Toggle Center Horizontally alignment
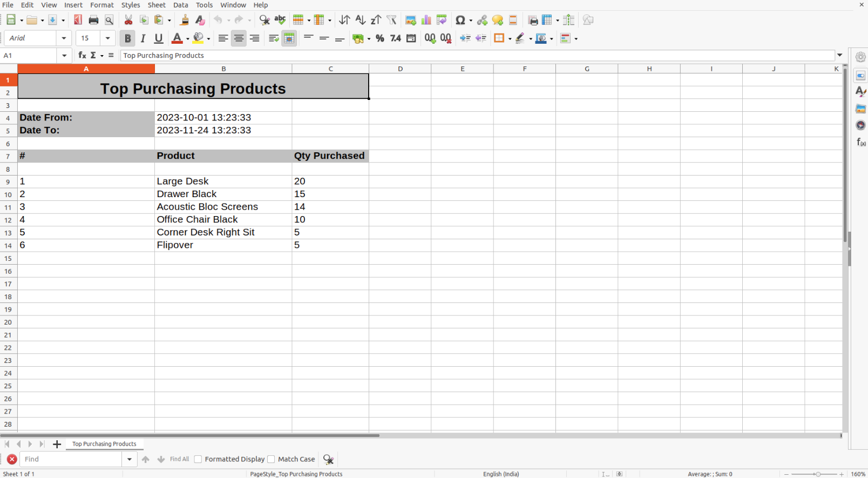 (239, 38)
